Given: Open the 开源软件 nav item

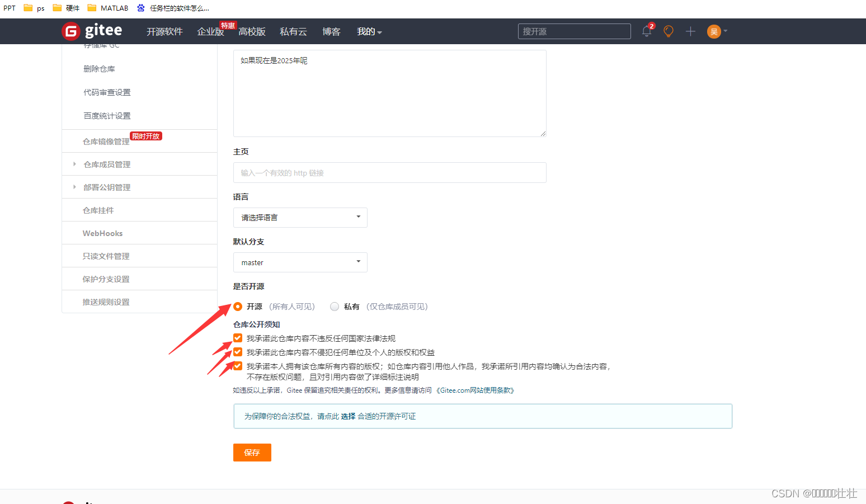Looking at the screenshot, I should point(164,32).
